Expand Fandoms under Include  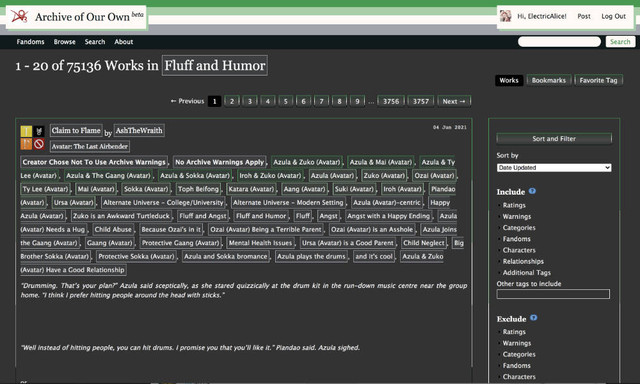pos(516,239)
